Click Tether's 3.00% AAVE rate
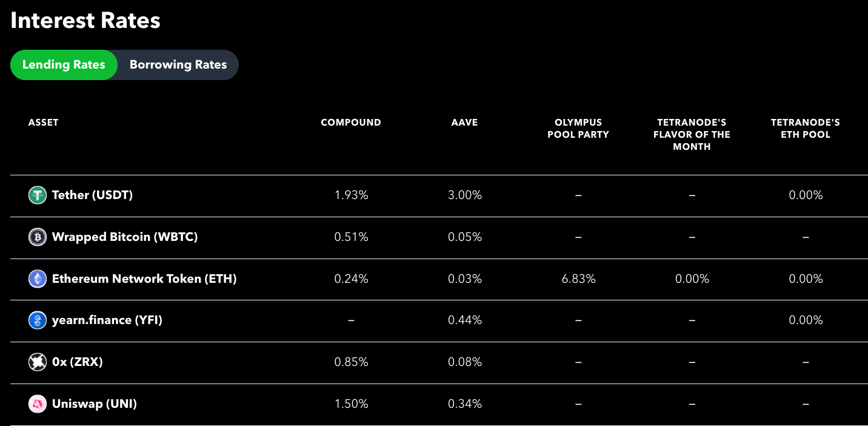 pos(464,195)
